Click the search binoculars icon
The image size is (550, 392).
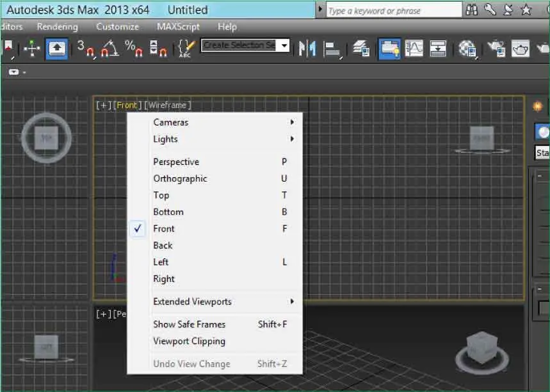click(472, 10)
